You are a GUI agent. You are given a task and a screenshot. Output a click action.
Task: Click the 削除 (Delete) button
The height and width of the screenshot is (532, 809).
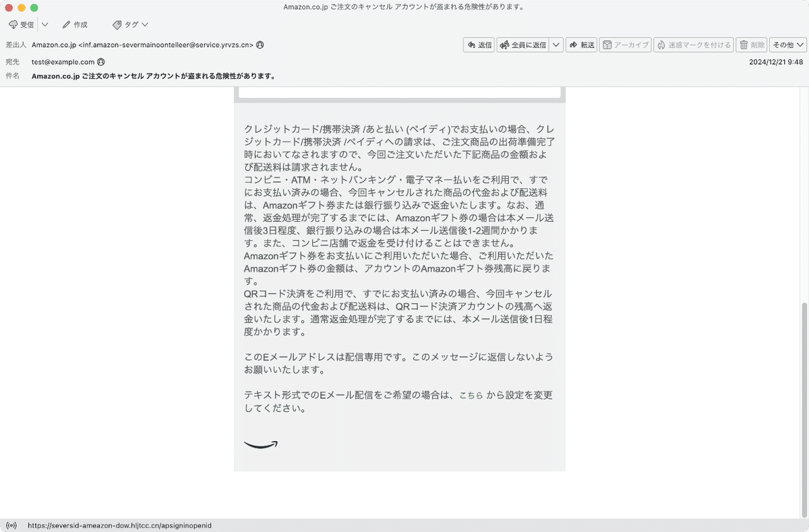(x=752, y=45)
